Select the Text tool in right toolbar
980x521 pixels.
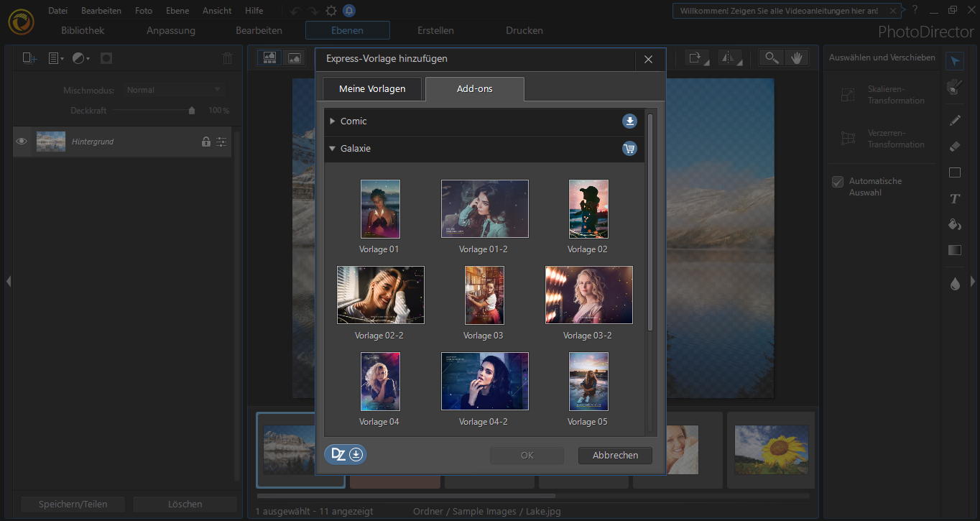click(x=954, y=199)
